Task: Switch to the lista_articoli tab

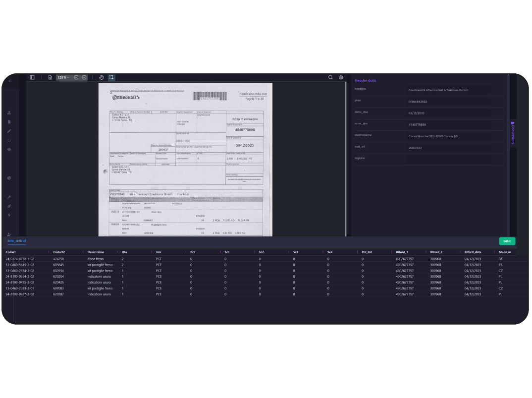Action: coord(17,241)
